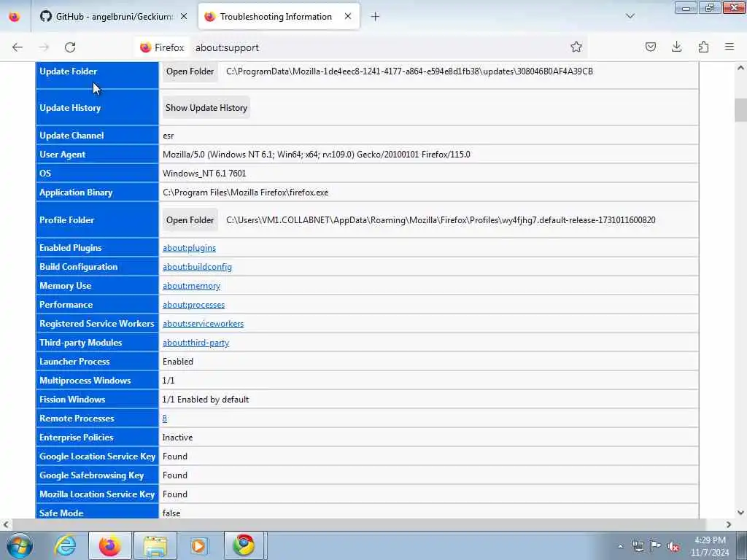Click the network tray icon

638,546
